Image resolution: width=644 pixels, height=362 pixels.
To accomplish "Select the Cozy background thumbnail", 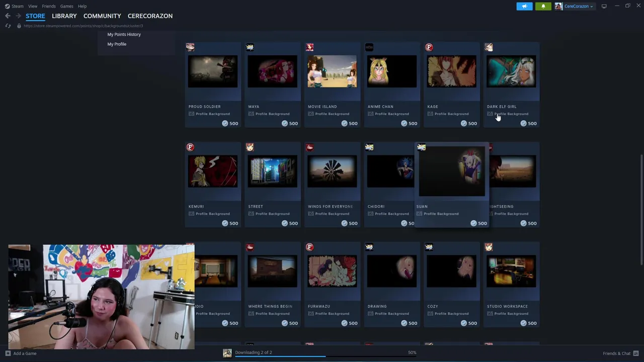I will tap(451, 271).
